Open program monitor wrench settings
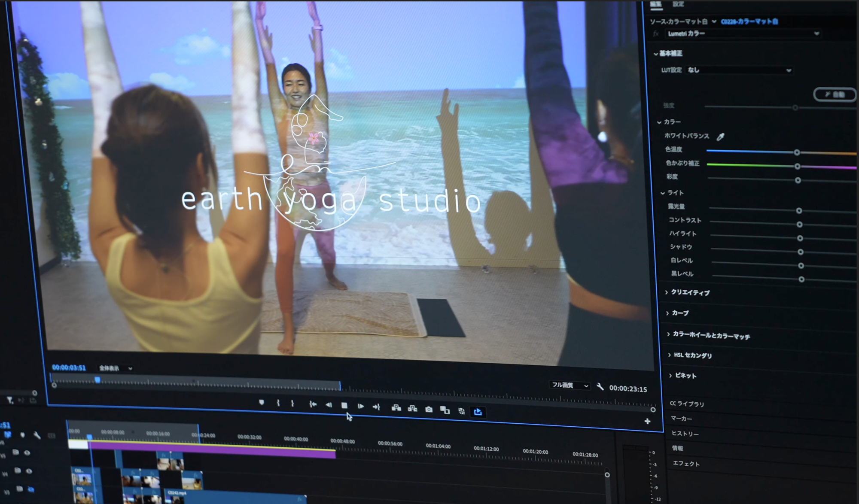The image size is (859, 504). tap(600, 387)
